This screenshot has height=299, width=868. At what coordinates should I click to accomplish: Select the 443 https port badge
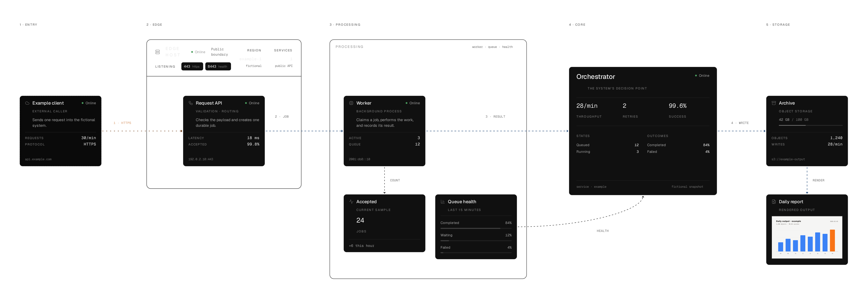[x=192, y=66]
